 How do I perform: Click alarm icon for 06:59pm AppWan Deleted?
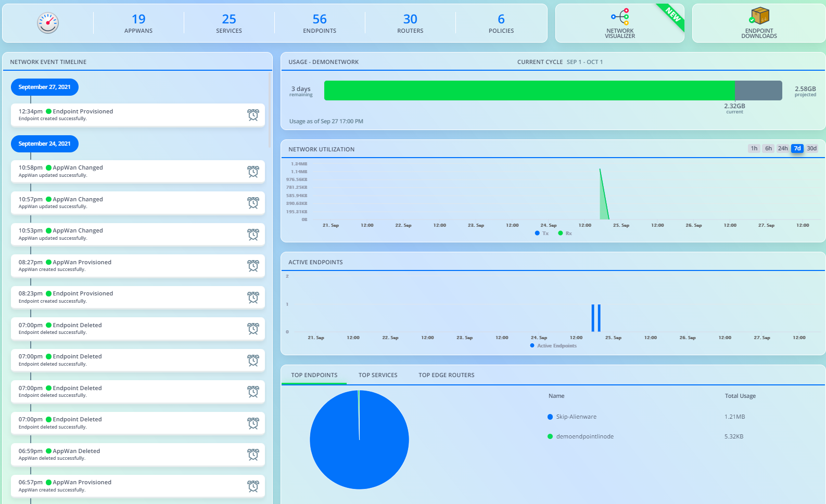pyautogui.click(x=253, y=455)
